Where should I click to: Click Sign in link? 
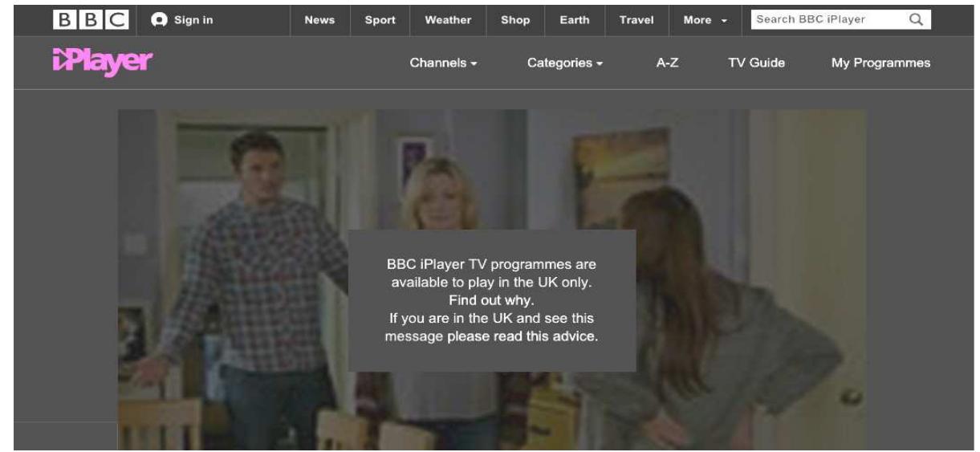pos(194,19)
